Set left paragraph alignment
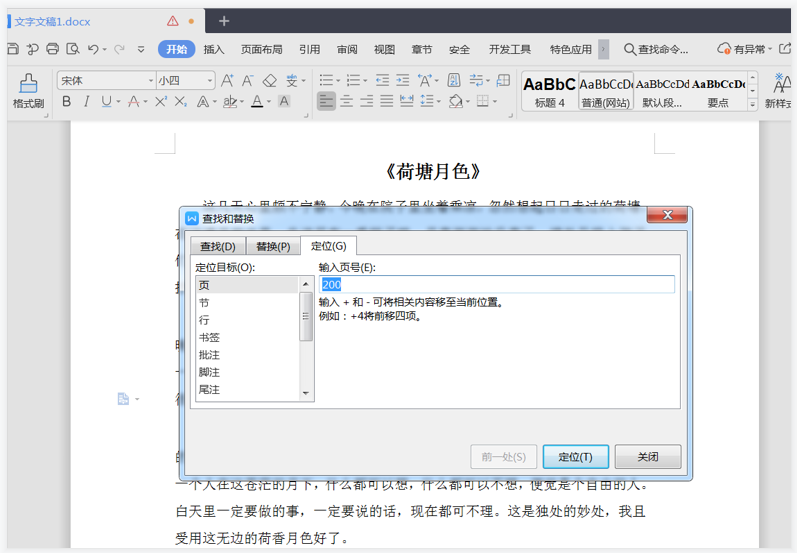Screen dimensions: 797x553 pos(326,101)
